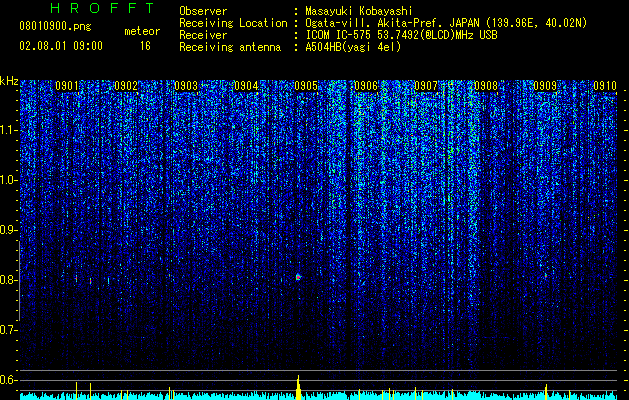Viewport: 629px width, 400px height.
Task: Click the 0908 time marker
Action: tap(486, 86)
